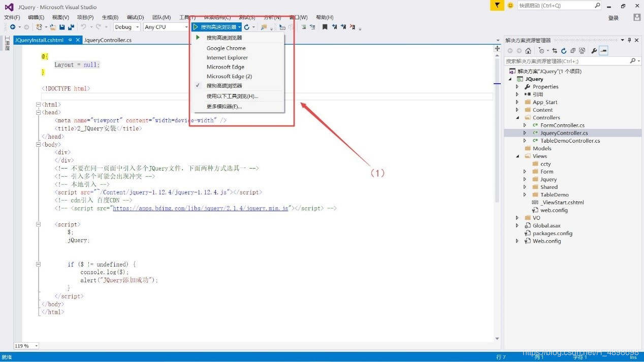Collapse the script block in code editor
The width and height of the screenshot is (644, 362).
39,224
